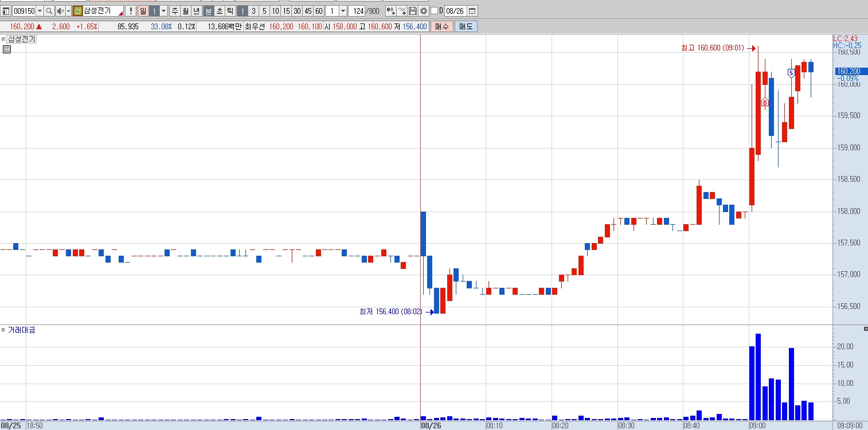The width and height of the screenshot is (868, 430).
Task: Open chart settings gear icon
Action: tap(423, 11)
